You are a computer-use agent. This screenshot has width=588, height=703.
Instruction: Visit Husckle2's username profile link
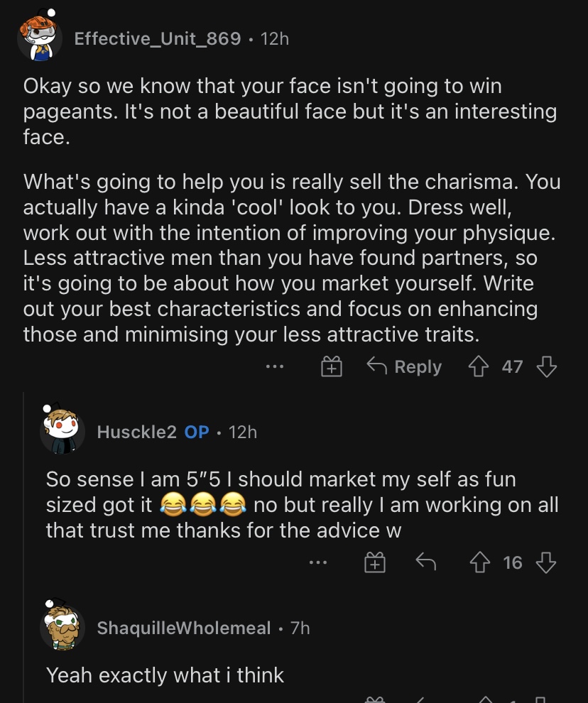137,432
